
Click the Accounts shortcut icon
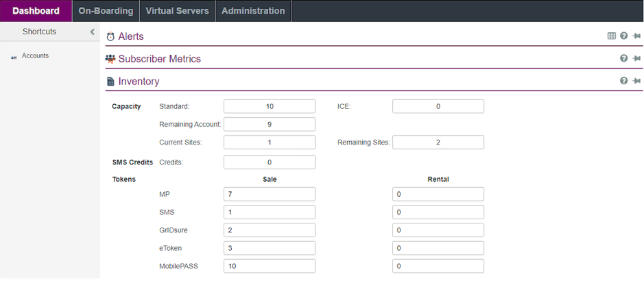click(14, 57)
